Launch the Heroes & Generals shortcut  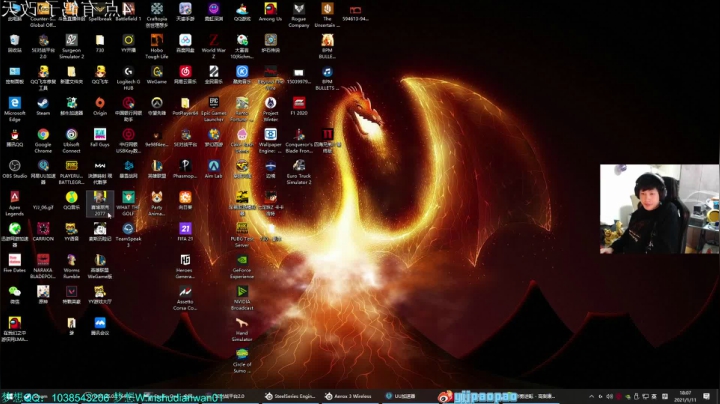pyautogui.click(x=185, y=266)
